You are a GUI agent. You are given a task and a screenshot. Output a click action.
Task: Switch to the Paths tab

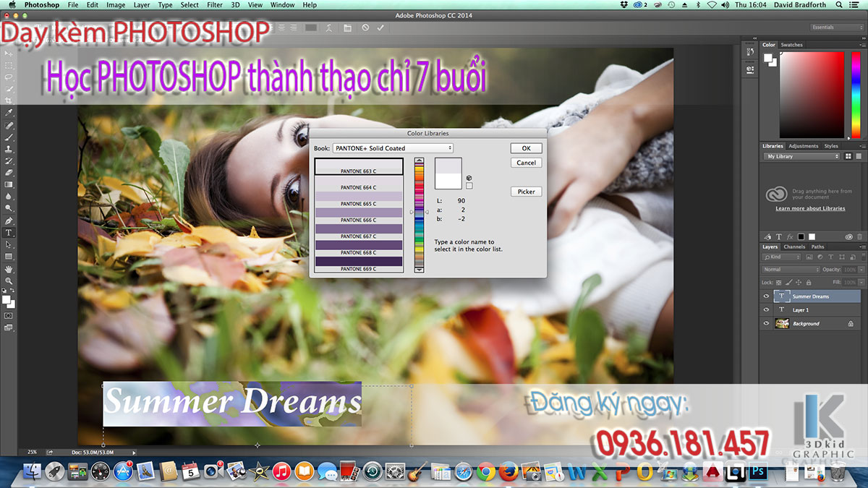pos(817,247)
